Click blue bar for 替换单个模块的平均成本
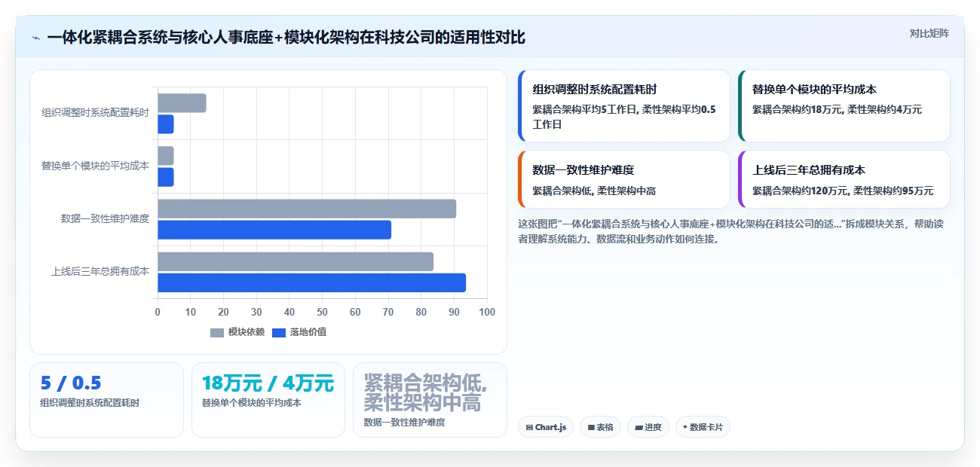This screenshot has height=467, width=980. tap(166, 177)
